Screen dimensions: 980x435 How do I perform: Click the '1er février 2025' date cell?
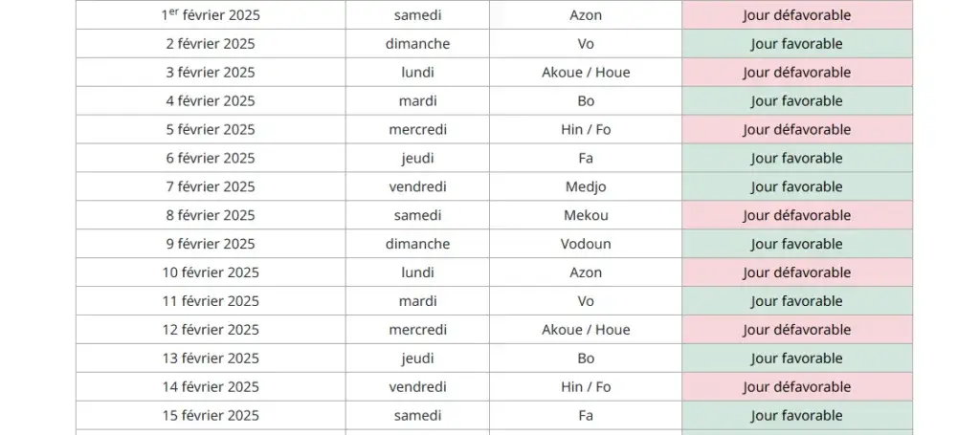coord(211,15)
